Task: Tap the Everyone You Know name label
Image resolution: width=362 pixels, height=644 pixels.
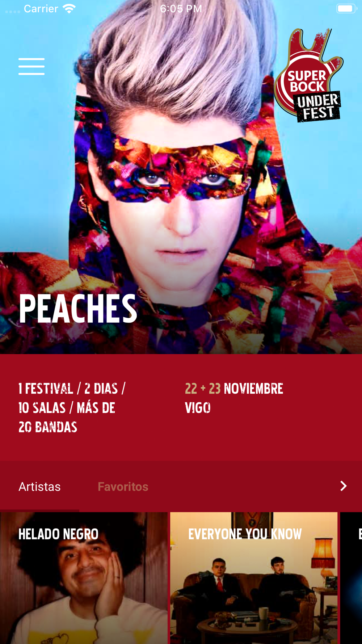Action: pos(245,534)
